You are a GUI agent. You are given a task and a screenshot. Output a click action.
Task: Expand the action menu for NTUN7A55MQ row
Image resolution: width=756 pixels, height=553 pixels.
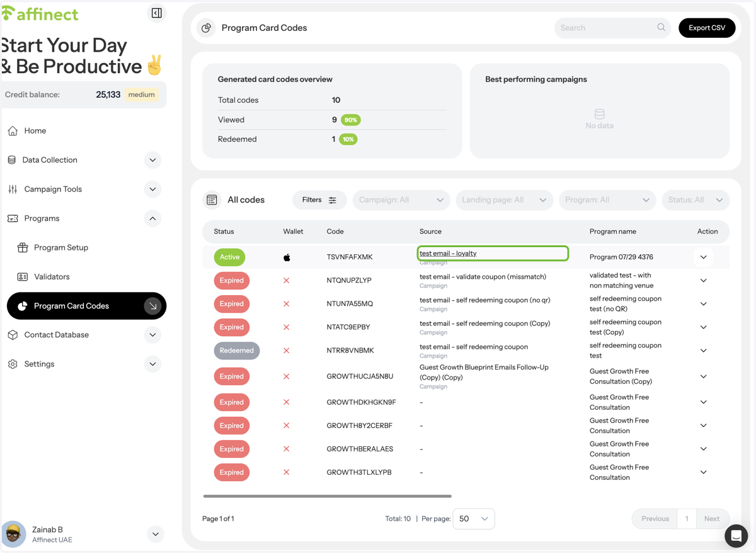click(704, 304)
